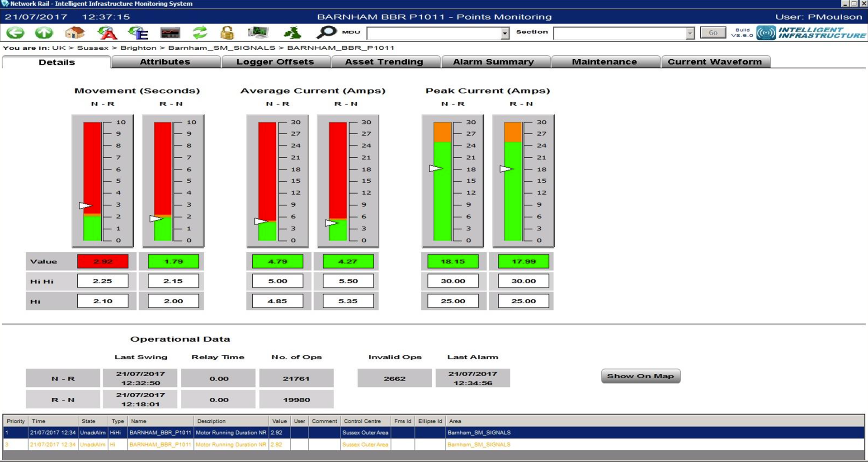Click the red 2.92 movement value box
Screen dimensions: 868x462
[103, 261]
